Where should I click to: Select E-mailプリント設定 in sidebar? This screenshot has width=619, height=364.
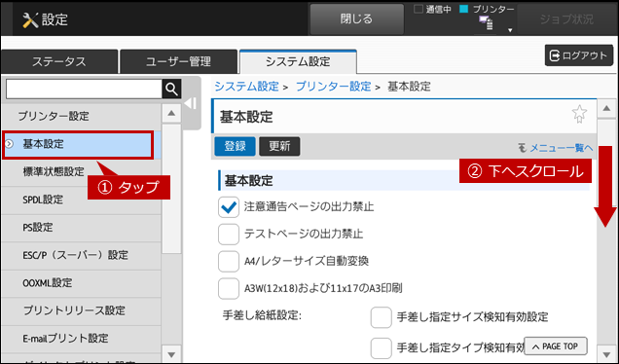coord(81,339)
